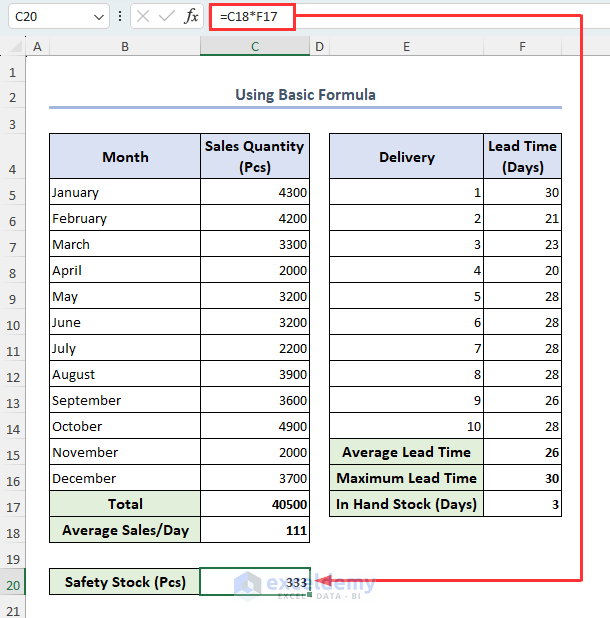Select column E header

pyautogui.click(x=406, y=47)
